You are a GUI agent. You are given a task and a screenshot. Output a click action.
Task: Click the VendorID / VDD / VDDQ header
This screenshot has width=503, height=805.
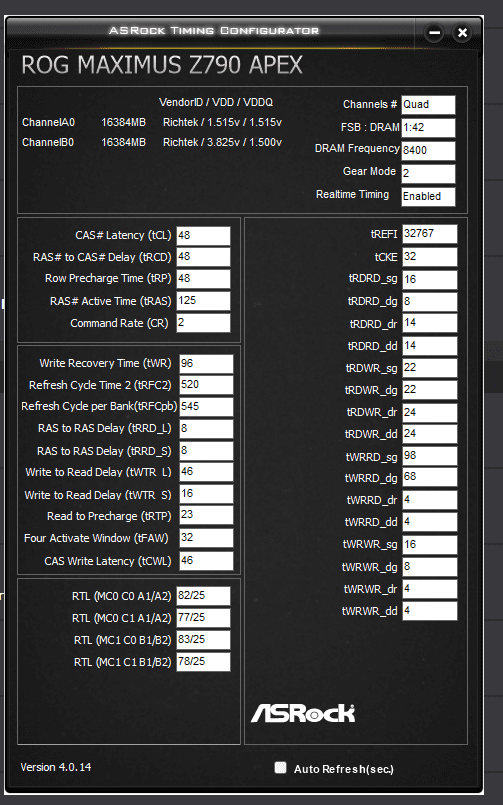click(x=216, y=102)
